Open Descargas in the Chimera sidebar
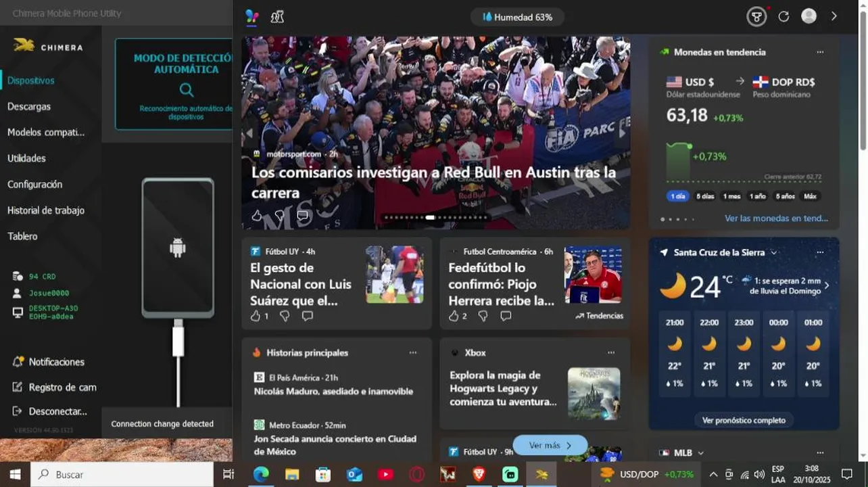This screenshot has width=868, height=487. click(29, 106)
